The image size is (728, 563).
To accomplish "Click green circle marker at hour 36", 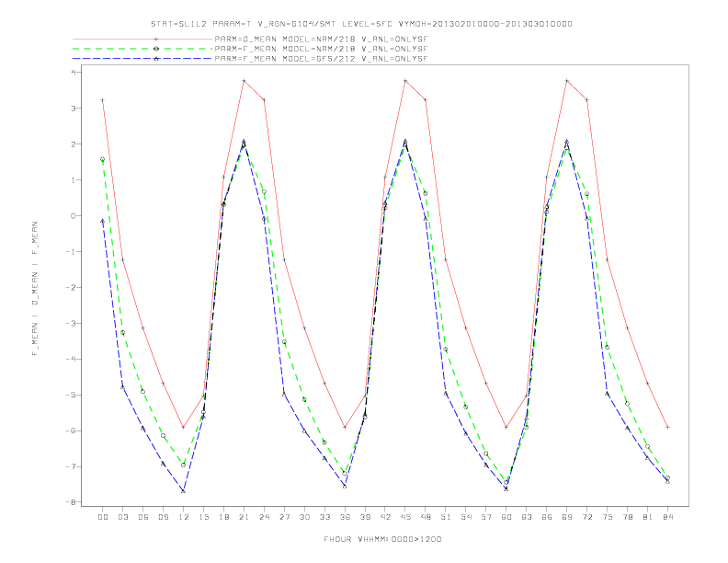I will [x=345, y=473].
